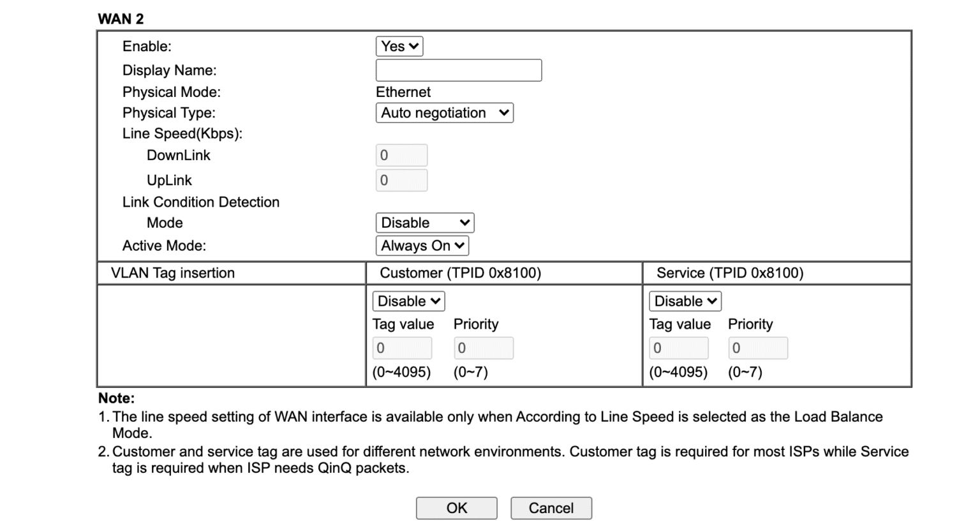Click the DownLink line speed field
The image size is (980, 524).
(x=401, y=155)
